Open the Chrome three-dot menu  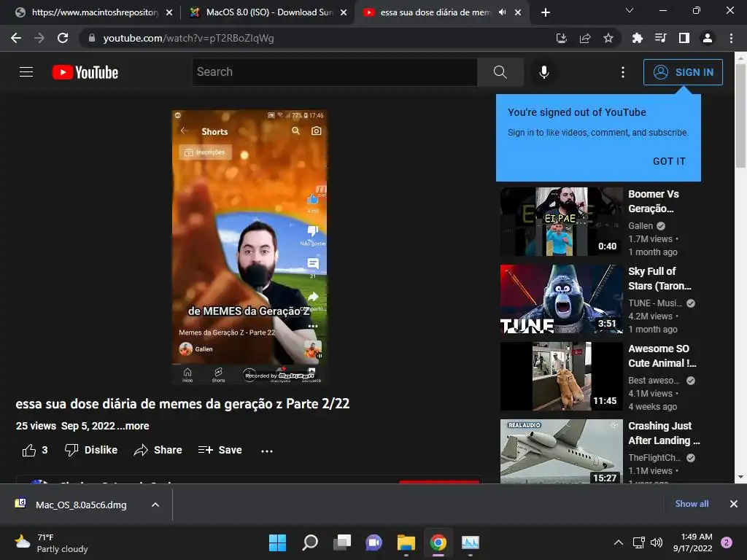(731, 38)
